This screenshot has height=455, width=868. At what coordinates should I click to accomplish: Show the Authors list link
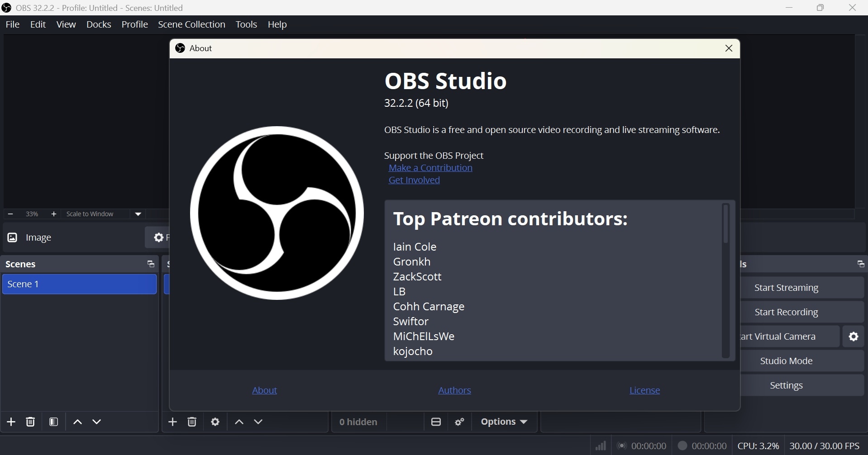pos(455,390)
